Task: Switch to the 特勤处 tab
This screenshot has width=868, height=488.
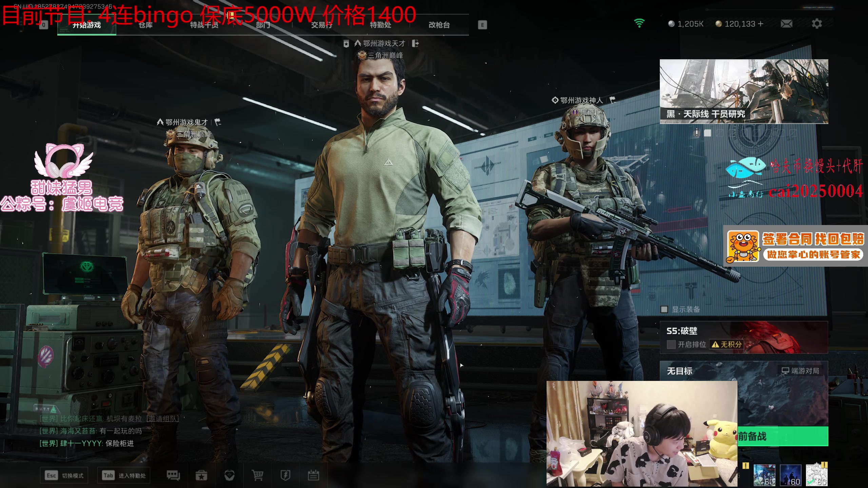Action: (380, 25)
